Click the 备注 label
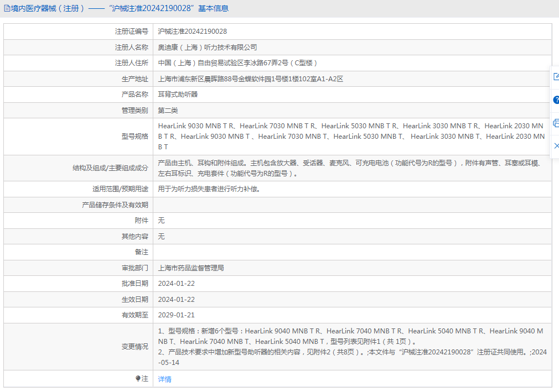Screen dimensions: 559x392 [142, 252]
